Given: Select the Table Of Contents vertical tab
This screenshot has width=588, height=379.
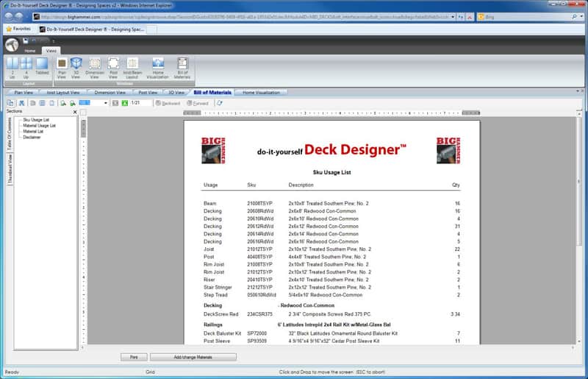Looking at the screenshot, I should point(10,133).
